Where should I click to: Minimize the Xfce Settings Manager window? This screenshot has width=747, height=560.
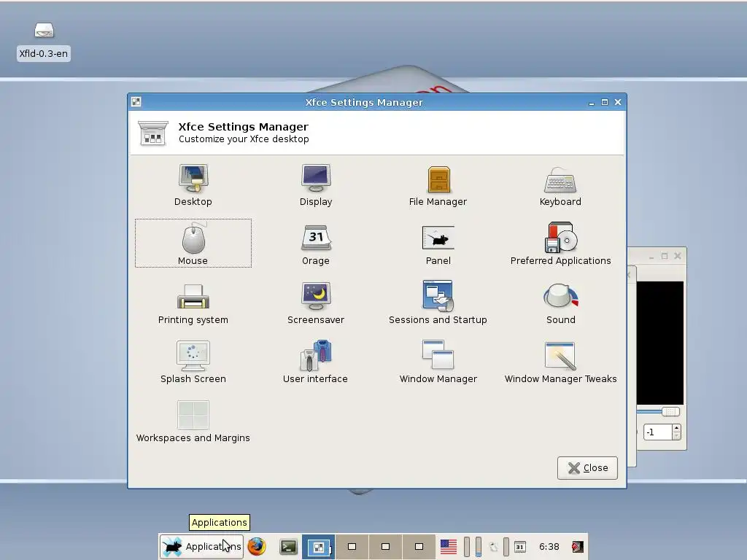click(591, 103)
